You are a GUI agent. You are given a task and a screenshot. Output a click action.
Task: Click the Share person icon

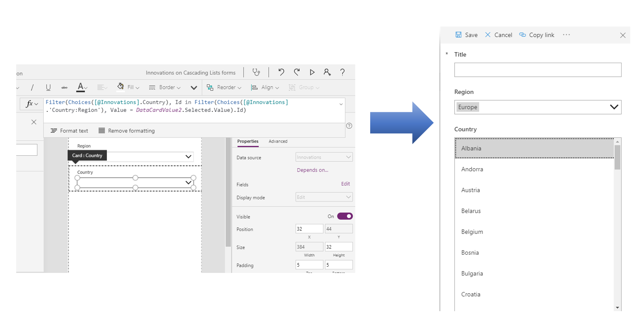tap(328, 72)
